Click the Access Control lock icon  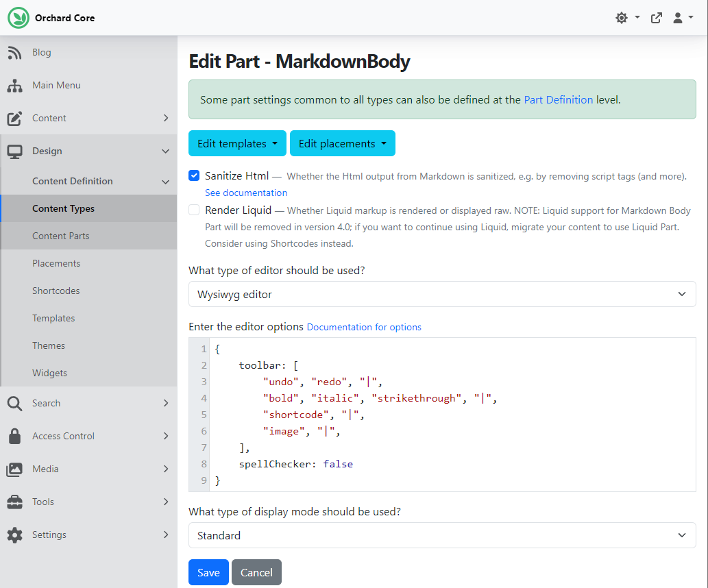point(14,437)
